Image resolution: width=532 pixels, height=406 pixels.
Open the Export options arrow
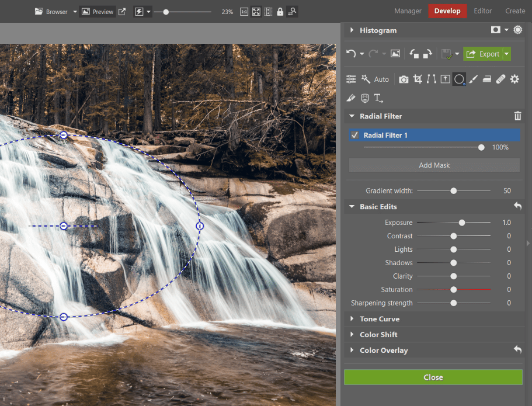pos(506,54)
